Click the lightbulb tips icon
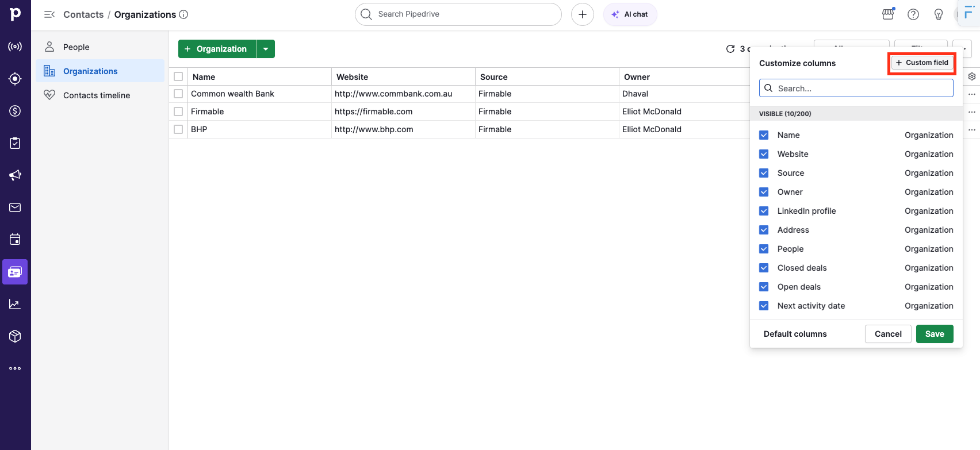Image resolution: width=980 pixels, height=450 pixels. click(939, 14)
